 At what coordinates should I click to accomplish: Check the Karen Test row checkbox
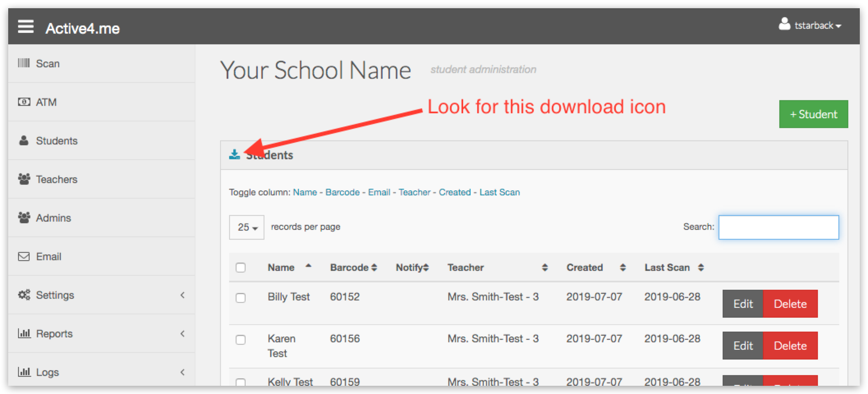click(x=241, y=340)
